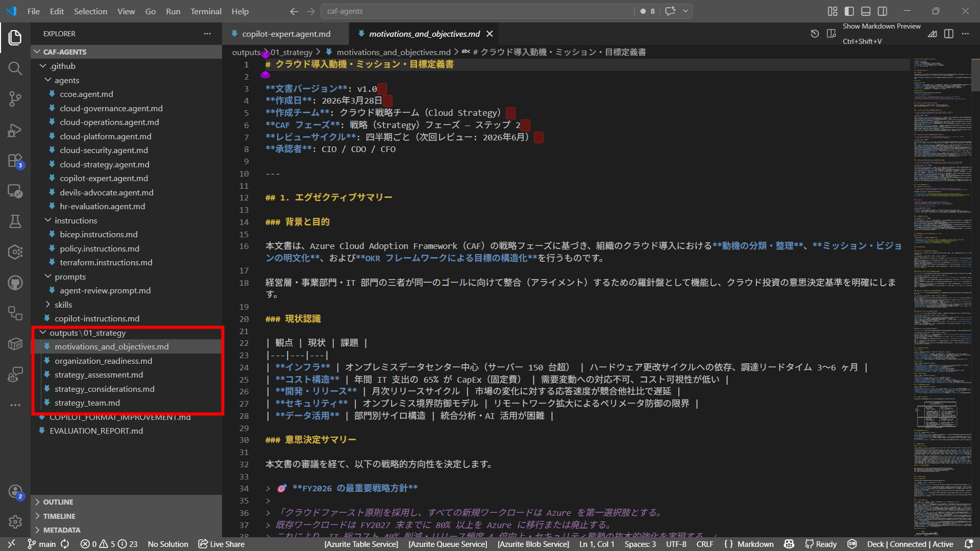Open the Run and Debug view
Screen dimensions: 980x551
(15, 130)
